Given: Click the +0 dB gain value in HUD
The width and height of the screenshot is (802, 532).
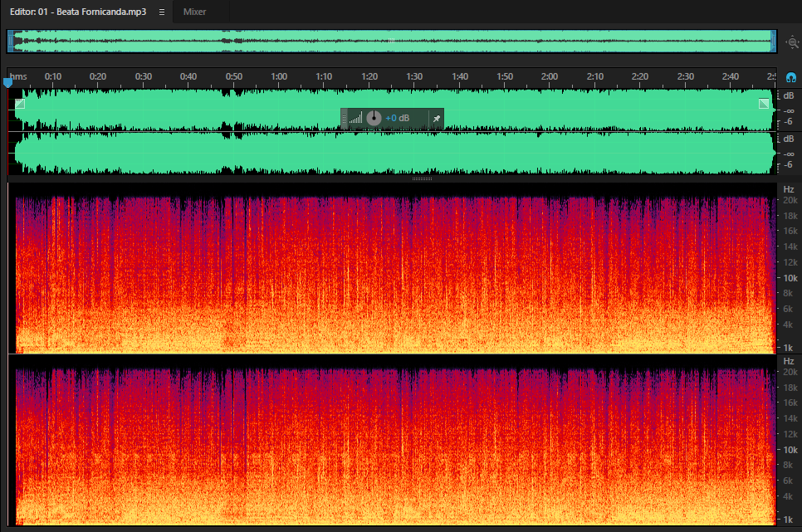Looking at the screenshot, I should pos(398,118).
